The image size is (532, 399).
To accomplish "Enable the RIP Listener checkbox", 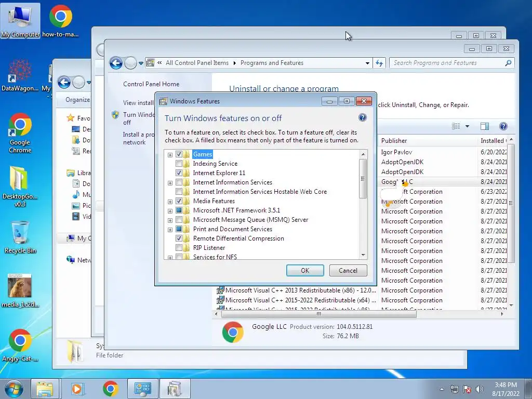I will (179, 248).
